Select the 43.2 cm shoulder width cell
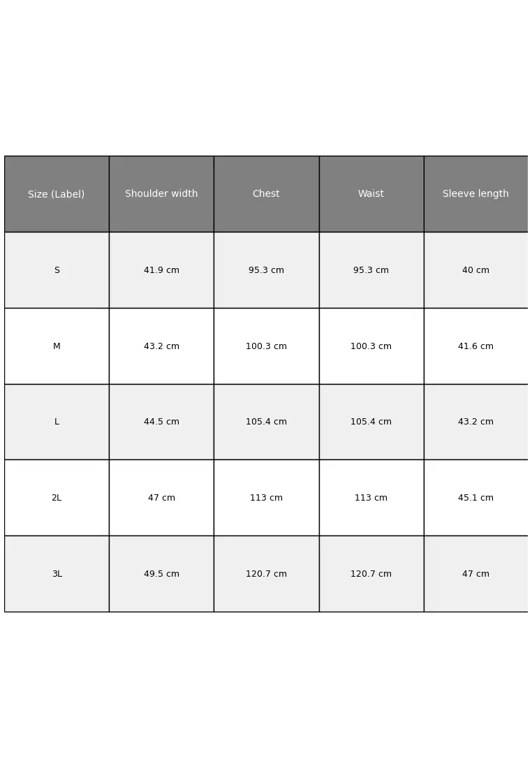The image size is (532, 768). coord(161,346)
